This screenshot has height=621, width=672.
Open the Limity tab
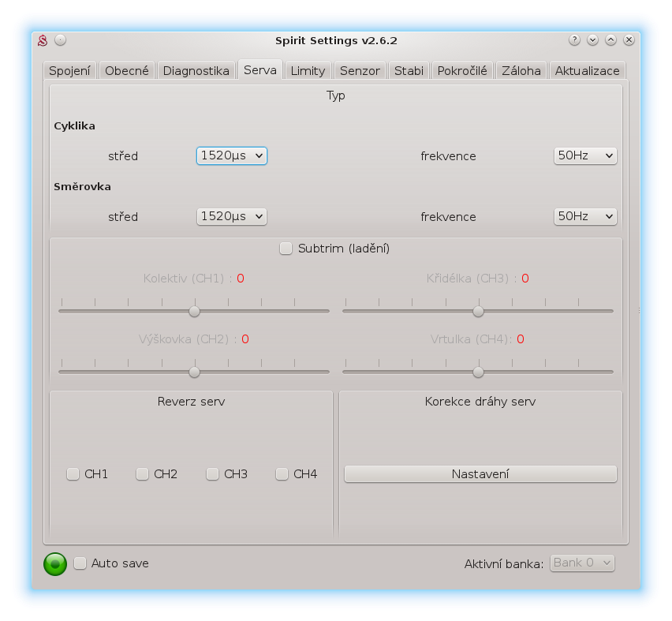point(308,70)
